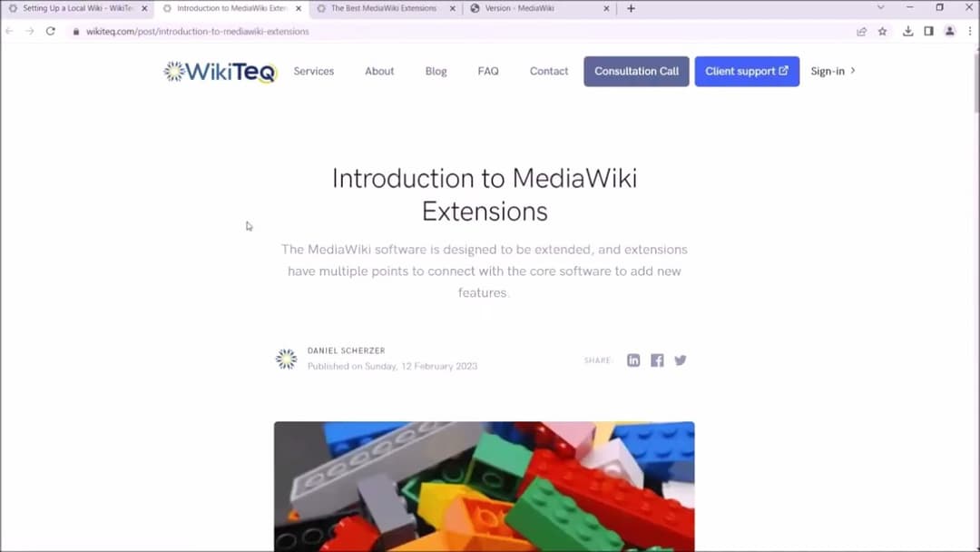Expand the Sign-in chevron
980x552 pixels.
click(851, 71)
